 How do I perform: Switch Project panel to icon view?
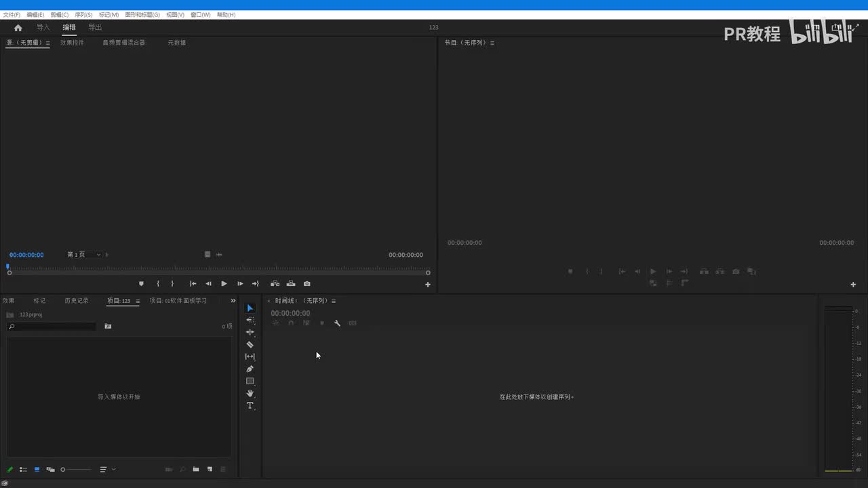point(37,469)
